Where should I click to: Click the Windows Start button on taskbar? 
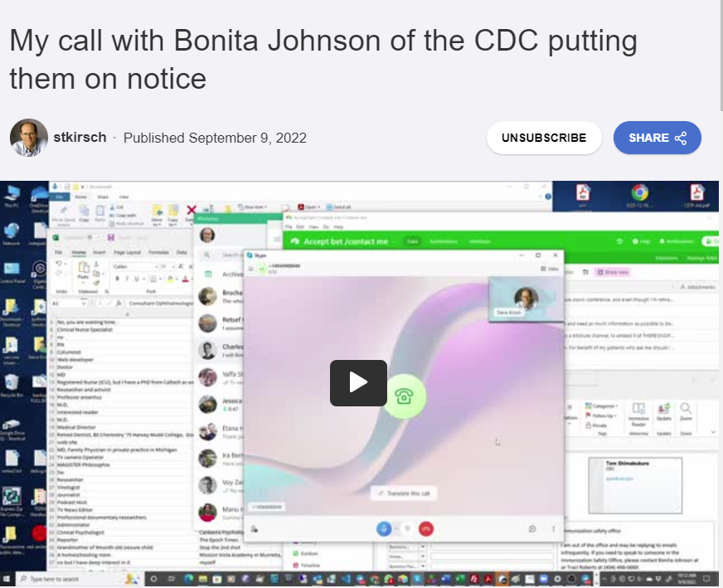(7, 578)
